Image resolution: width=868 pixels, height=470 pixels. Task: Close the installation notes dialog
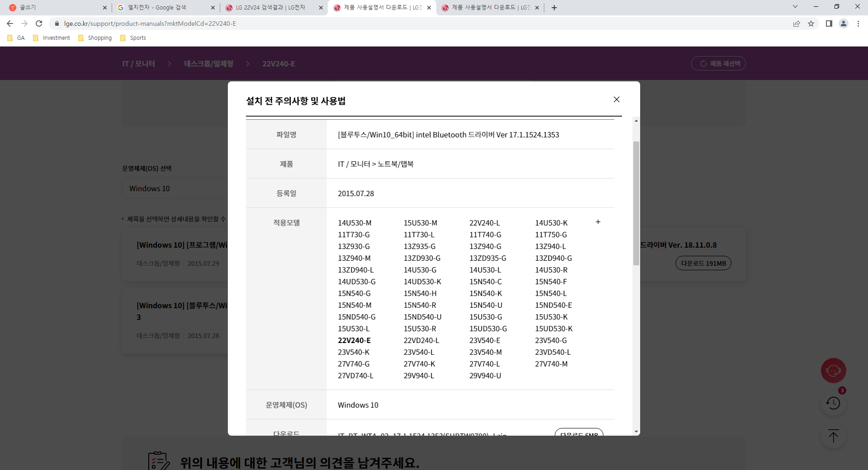point(616,99)
